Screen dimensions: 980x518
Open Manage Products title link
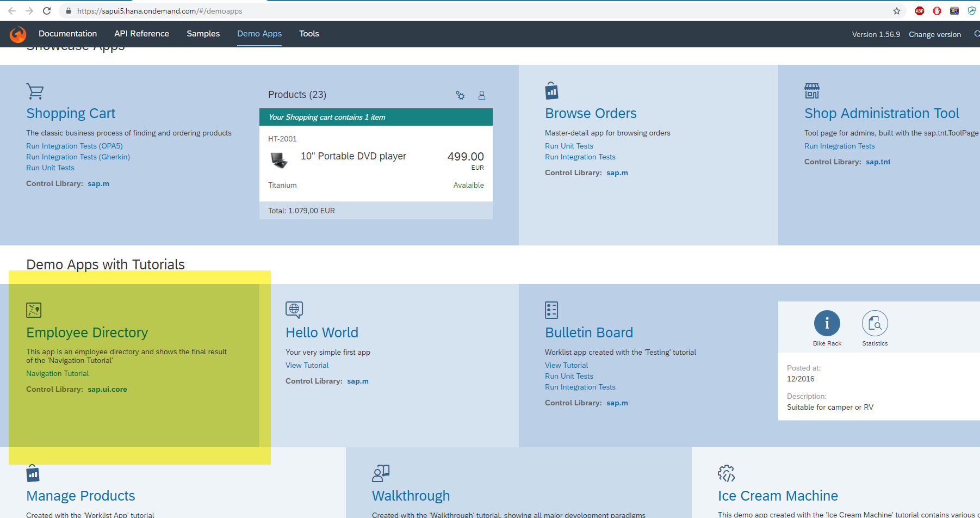80,496
